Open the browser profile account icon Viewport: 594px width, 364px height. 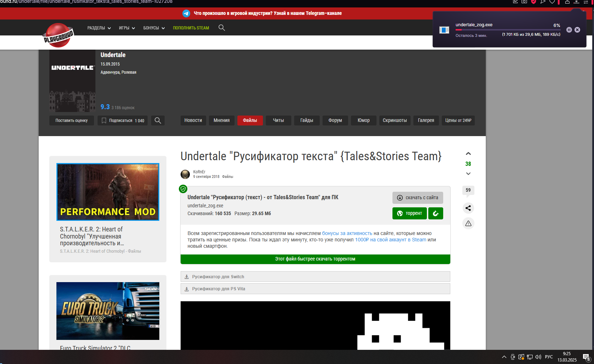click(x=567, y=2)
